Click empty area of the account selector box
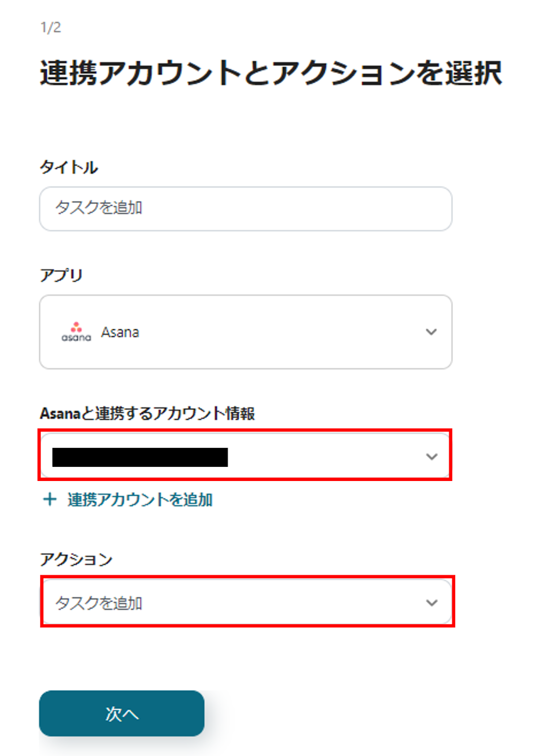This screenshot has height=756, width=542. tap(326, 456)
